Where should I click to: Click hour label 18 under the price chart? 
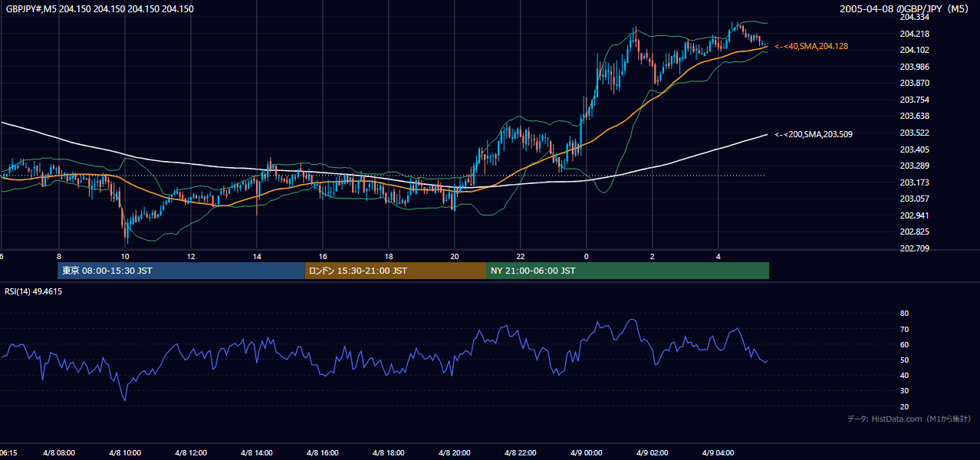point(389,256)
